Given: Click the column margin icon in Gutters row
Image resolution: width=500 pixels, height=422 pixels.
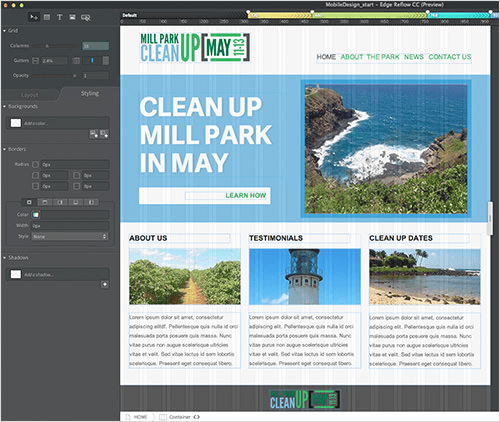Looking at the screenshot, I should click(76, 61).
